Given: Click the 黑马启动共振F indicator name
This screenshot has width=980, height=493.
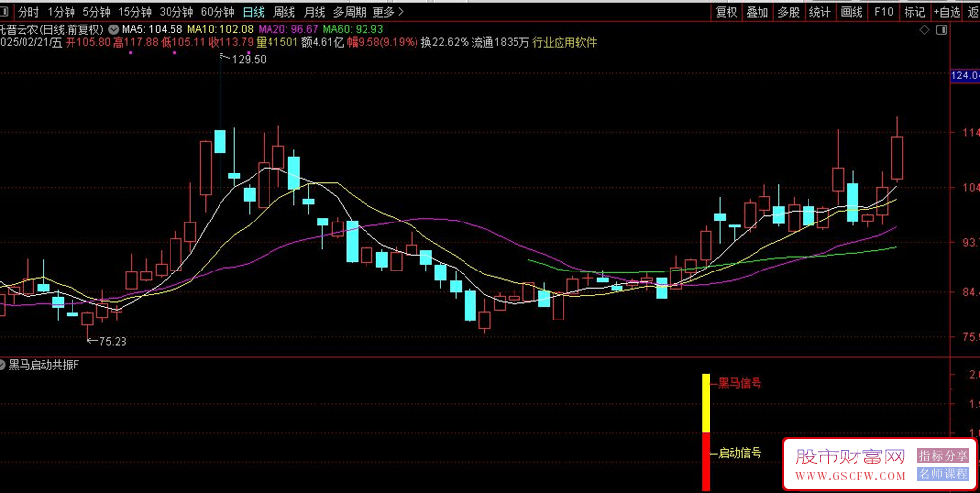Looking at the screenshot, I should (44, 365).
